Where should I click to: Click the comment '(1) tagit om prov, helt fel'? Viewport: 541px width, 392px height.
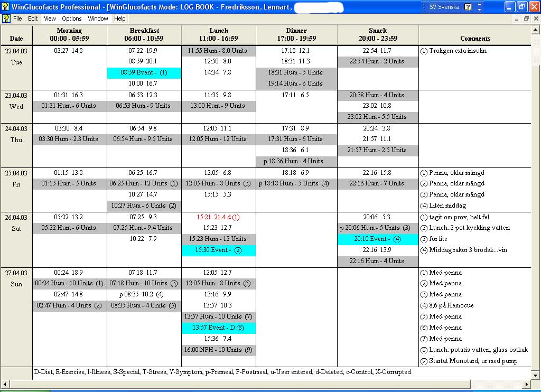(x=455, y=217)
